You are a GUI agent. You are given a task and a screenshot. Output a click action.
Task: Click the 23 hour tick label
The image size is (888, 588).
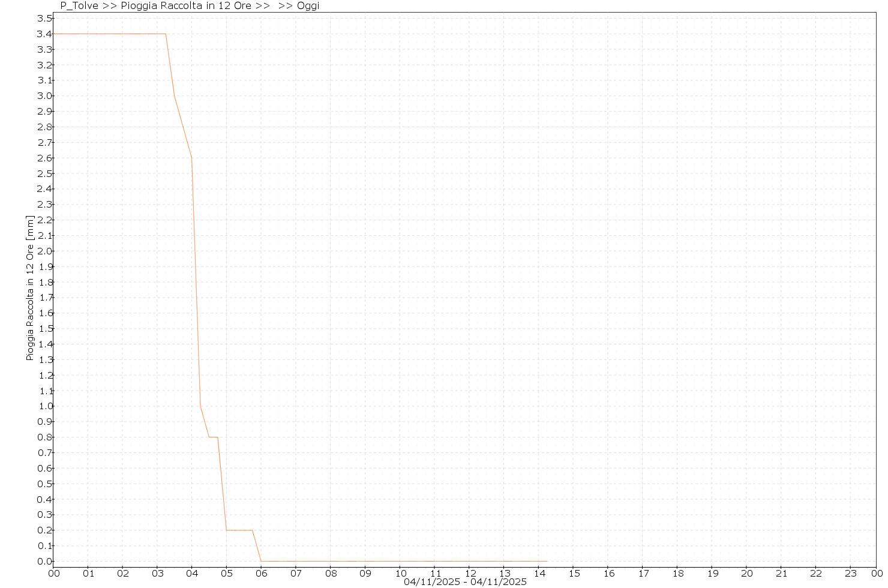pos(850,574)
